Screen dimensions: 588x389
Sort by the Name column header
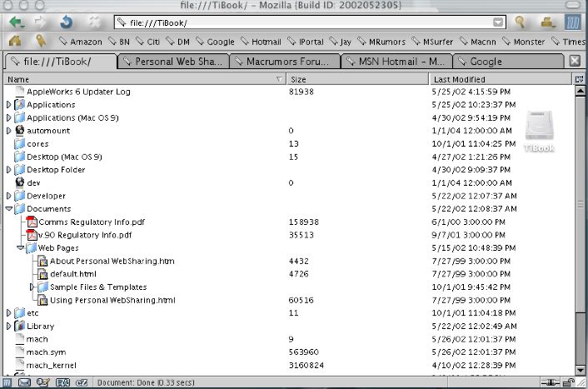pyautogui.click(x=145, y=79)
